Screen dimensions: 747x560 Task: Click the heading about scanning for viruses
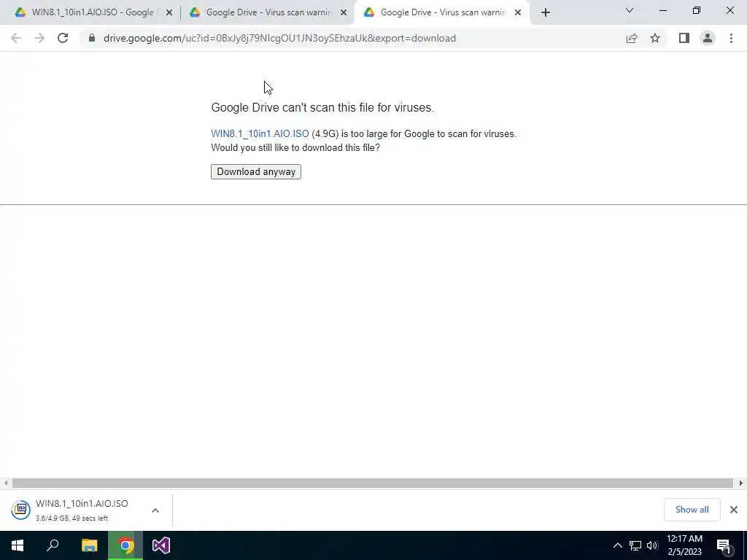[x=322, y=108]
